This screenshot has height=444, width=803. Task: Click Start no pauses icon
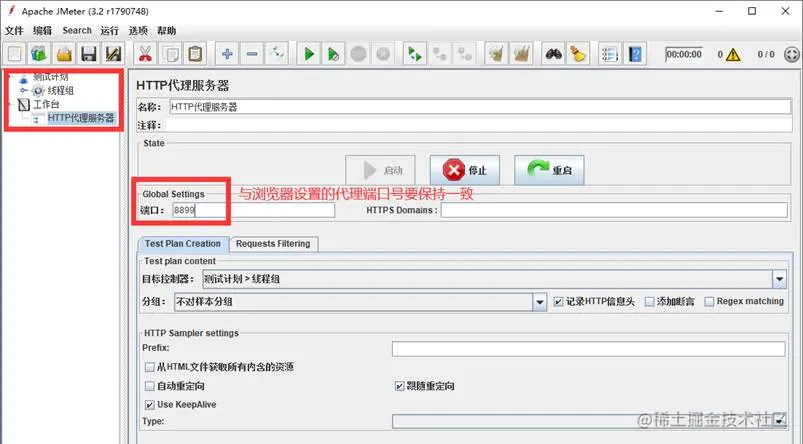[x=333, y=54]
